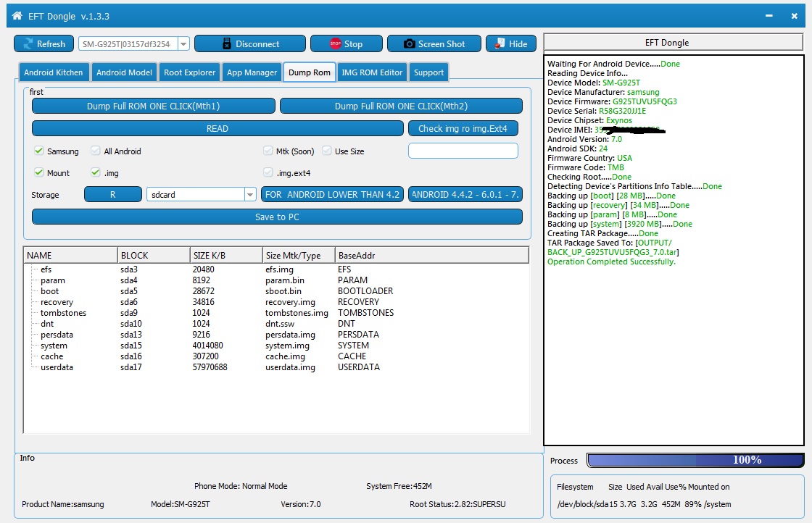Select the param partition row
This screenshot has width=812, height=523.
(276, 280)
